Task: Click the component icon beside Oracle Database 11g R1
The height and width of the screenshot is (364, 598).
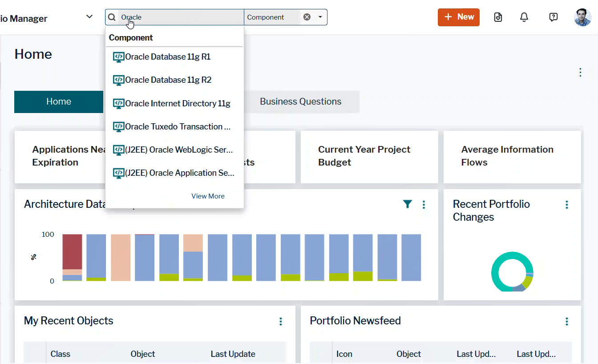Action: (x=118, y=57)
